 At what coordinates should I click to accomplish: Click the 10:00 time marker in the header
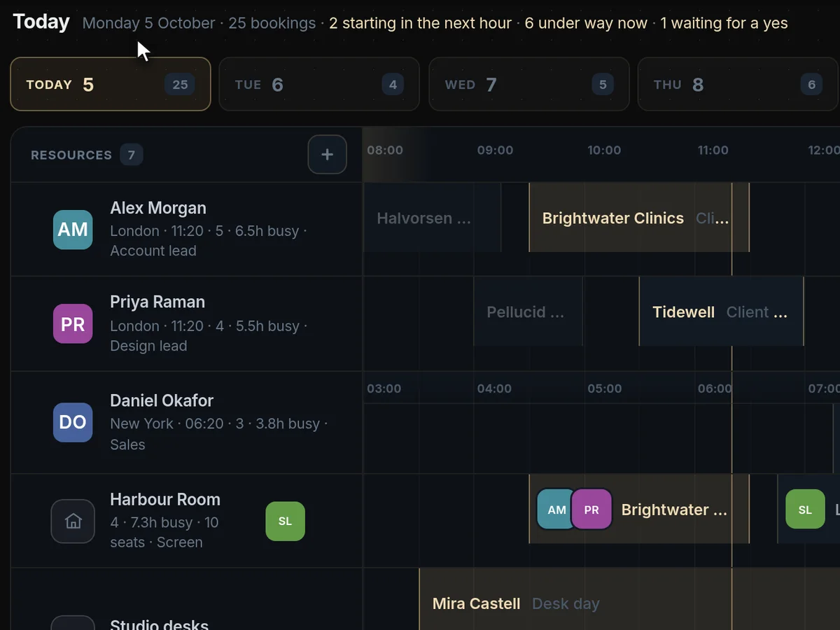click(604, 150)
